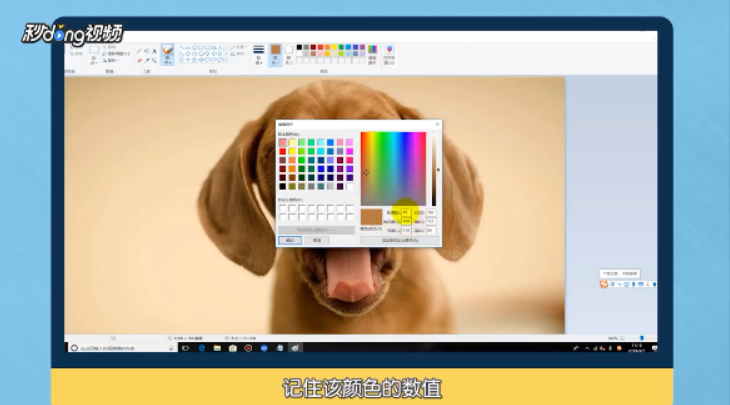The width and height of the screenshot is (730, 405).
Task: Pick purple in the ribbon color palette
Action: click(x=362, y=47)
